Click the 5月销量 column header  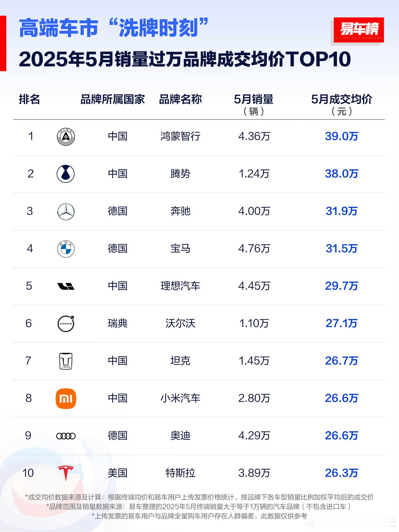click(x=253, y=99)
